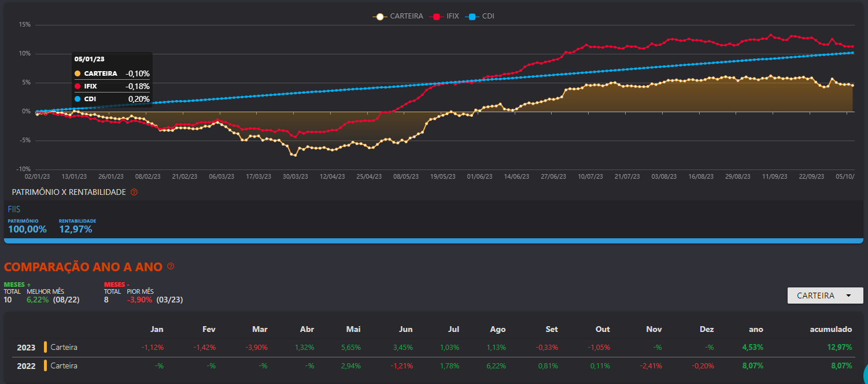868x384 pixels.
Task: Click the 15% label on chart y-axis
Action: 24,25
